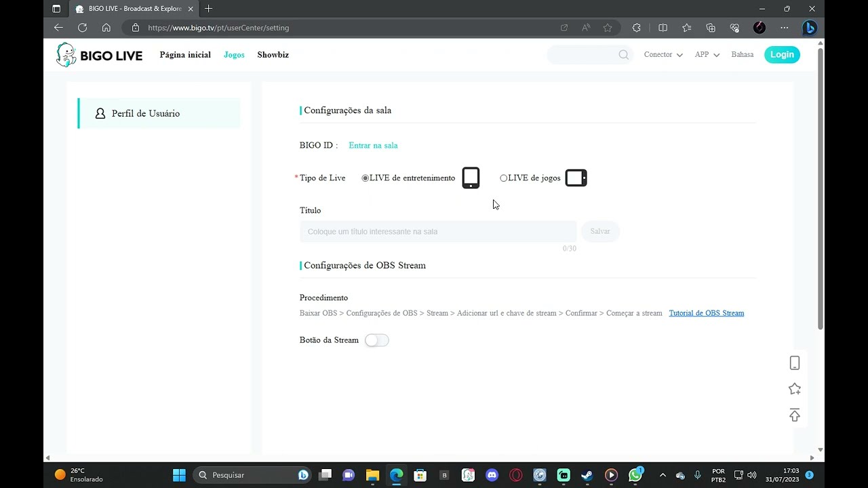Select the Perfil de Usuário sidebar tab
The image size is (868, 488).
tap(159, 113)
